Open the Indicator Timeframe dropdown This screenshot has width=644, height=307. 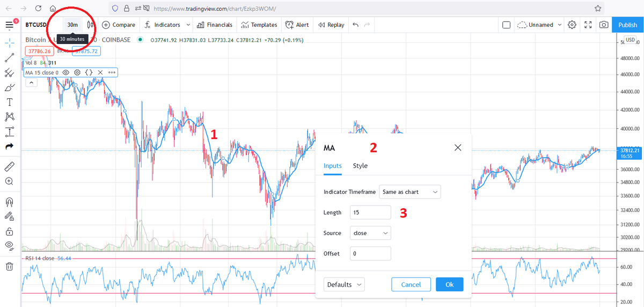(410, 192)
